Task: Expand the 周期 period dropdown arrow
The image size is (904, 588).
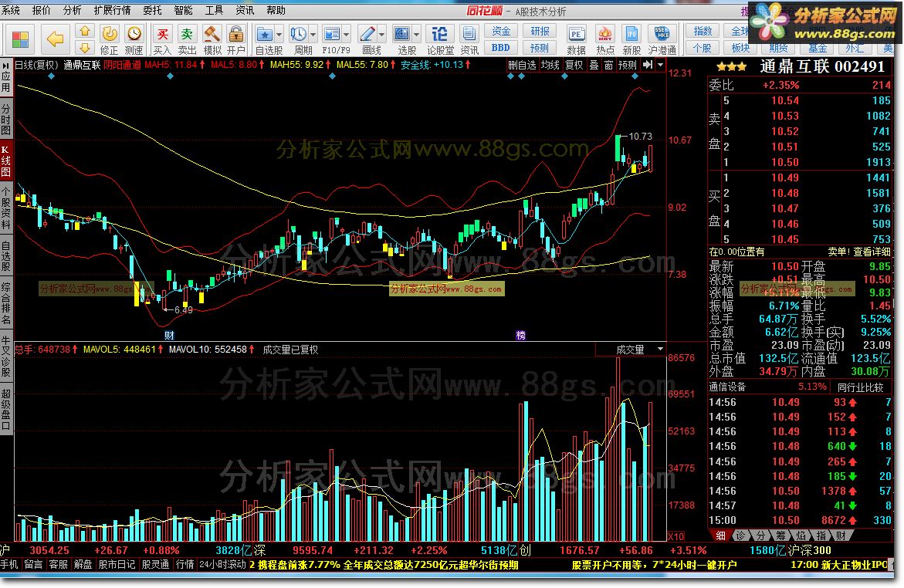Action: pos(313,35)
